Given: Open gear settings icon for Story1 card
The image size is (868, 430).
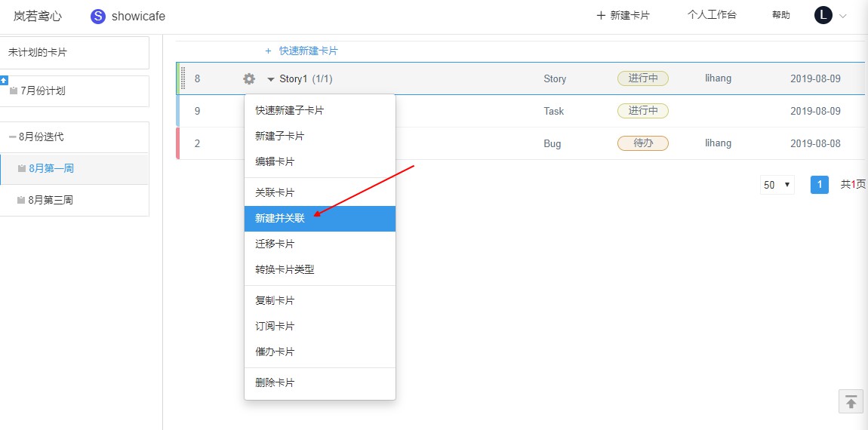Looking at the screenshot, I should (249, 79).
